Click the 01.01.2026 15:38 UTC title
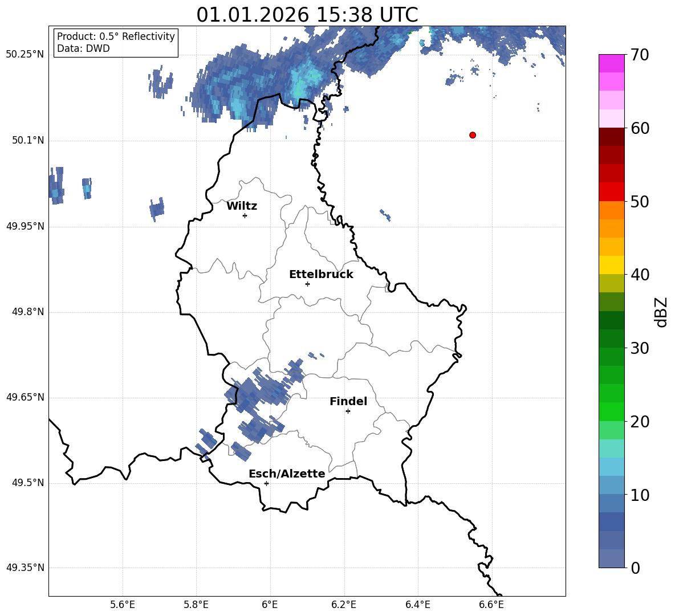 tap(307, 15)
